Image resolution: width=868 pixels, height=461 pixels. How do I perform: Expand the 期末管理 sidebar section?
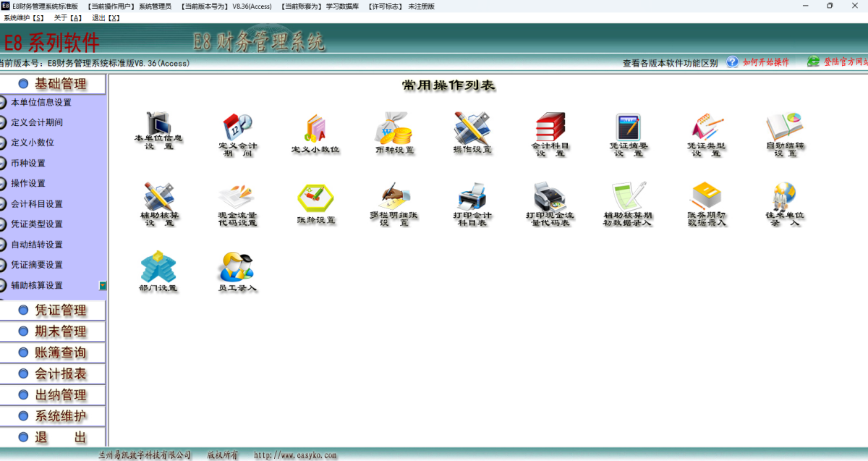[x=54, y=331]
